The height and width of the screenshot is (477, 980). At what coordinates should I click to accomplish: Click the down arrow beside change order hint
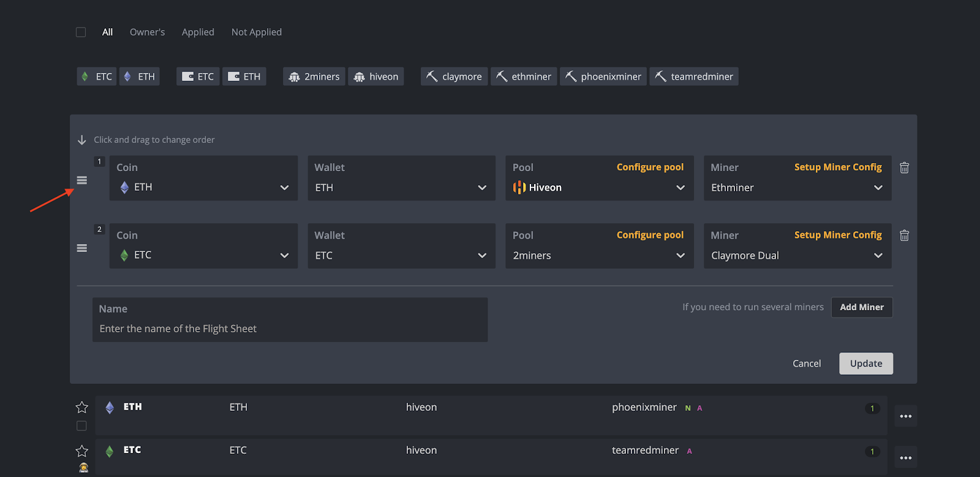[82, 140]
